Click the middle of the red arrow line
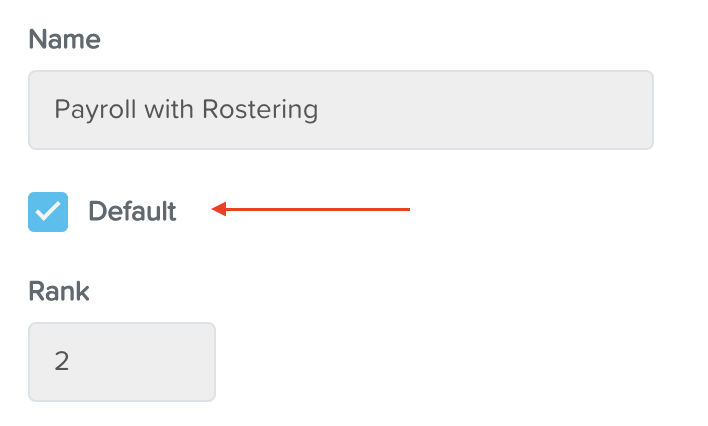 318,209
